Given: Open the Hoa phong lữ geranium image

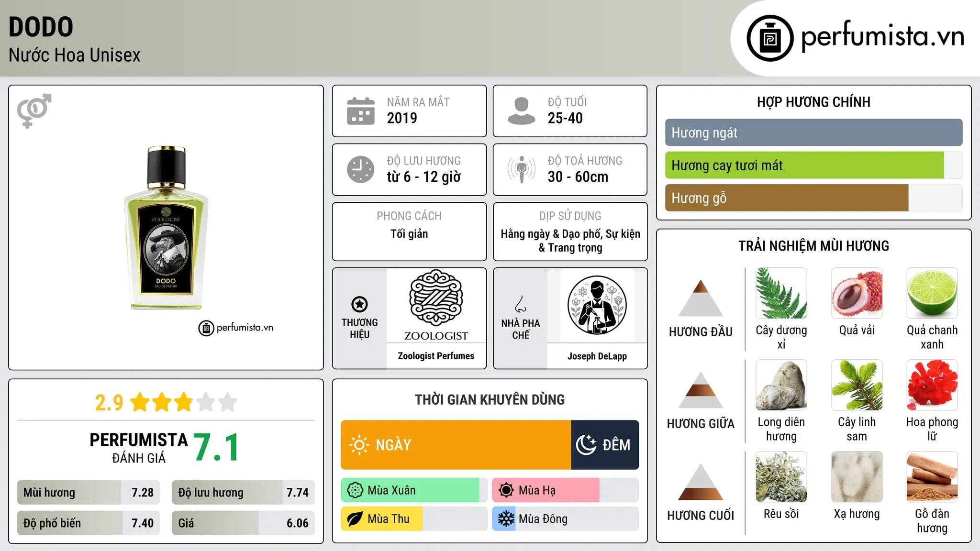Looking at the screenshot, I should coord(932,385).
